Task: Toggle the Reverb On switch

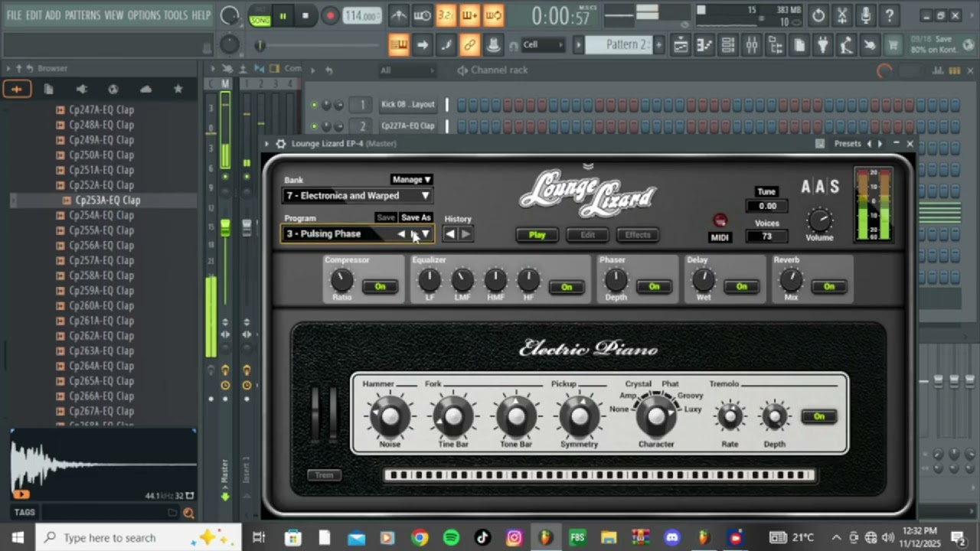Action: point(829,286)
